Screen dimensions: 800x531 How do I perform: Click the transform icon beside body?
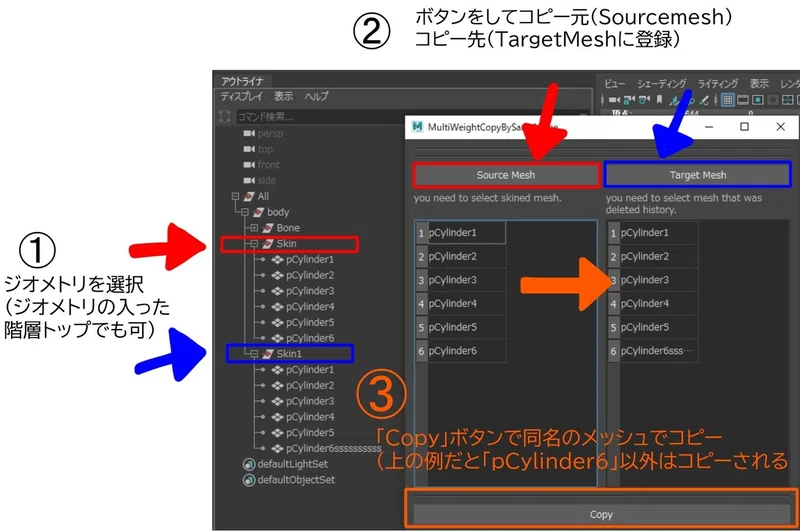[x=259, y=212]
